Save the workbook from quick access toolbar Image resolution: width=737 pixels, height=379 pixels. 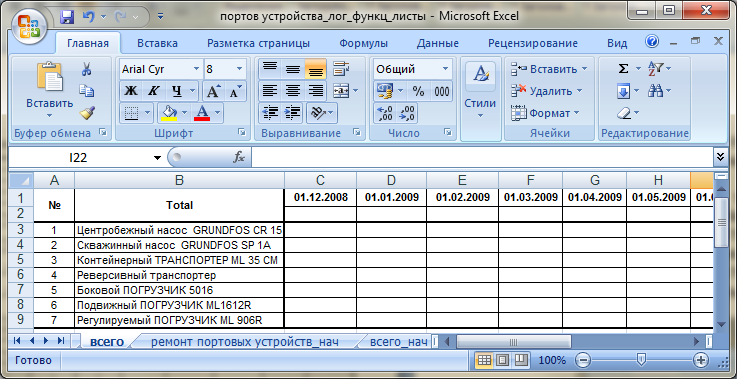[x=68, y=16]
